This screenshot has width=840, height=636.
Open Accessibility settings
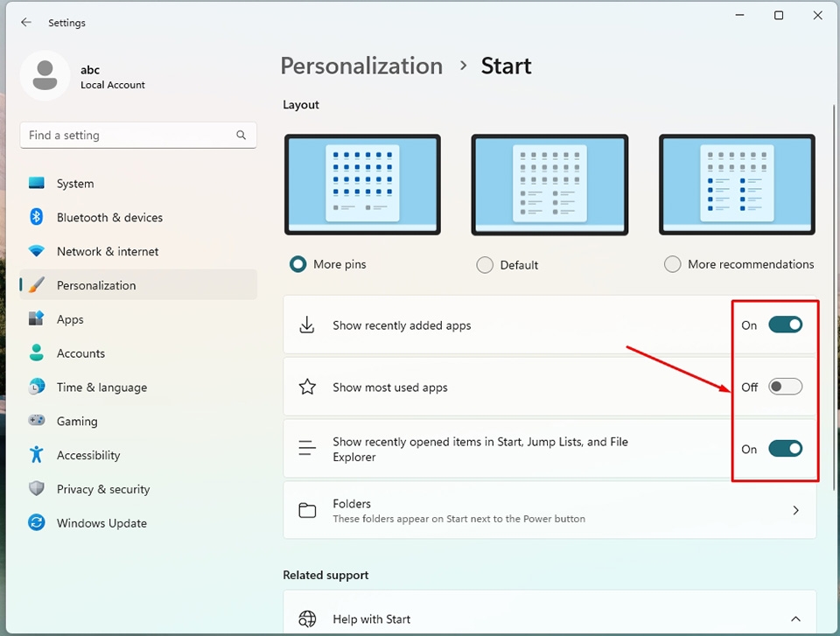(x=138, y=455)
